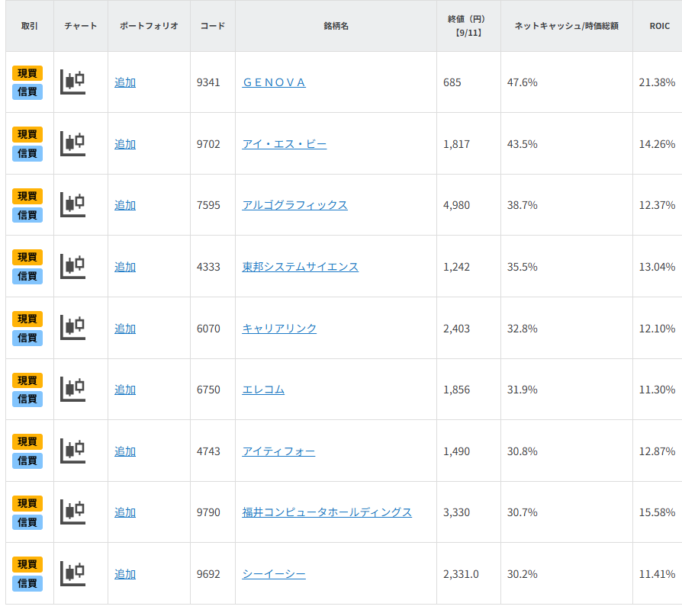Open the 東邦システムサイエンス stock name link
The height and width of the screenshot is (616, 682).
click(x=300, y=267)
